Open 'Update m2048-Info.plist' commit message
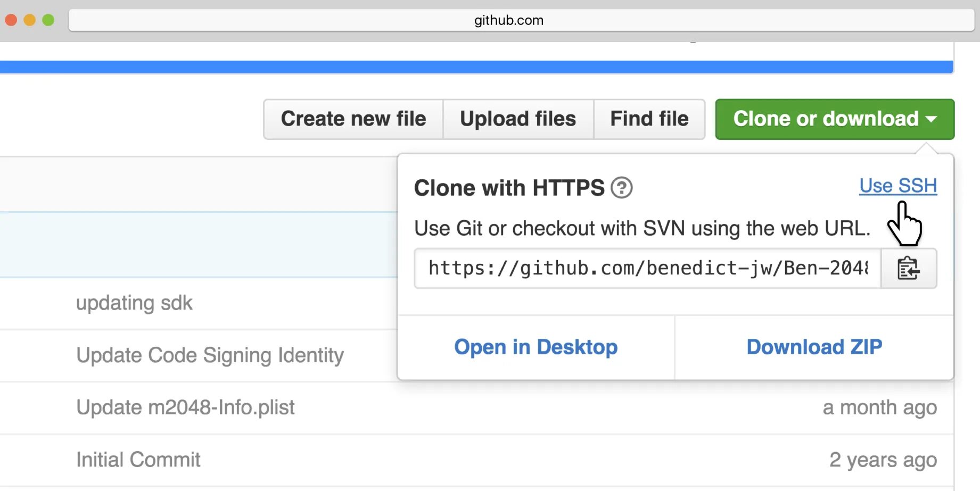The width and height of the screenshot is (980, 491). click(185, 407)
